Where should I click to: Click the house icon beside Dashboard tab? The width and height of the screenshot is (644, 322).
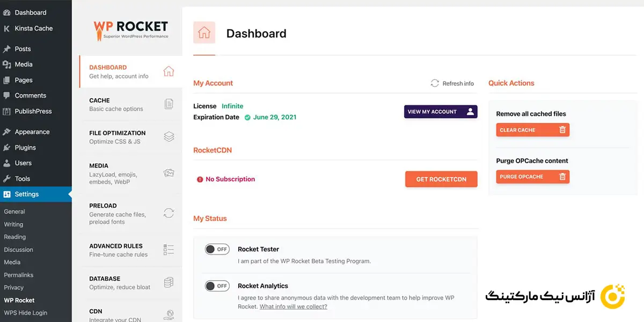point(169,71)
